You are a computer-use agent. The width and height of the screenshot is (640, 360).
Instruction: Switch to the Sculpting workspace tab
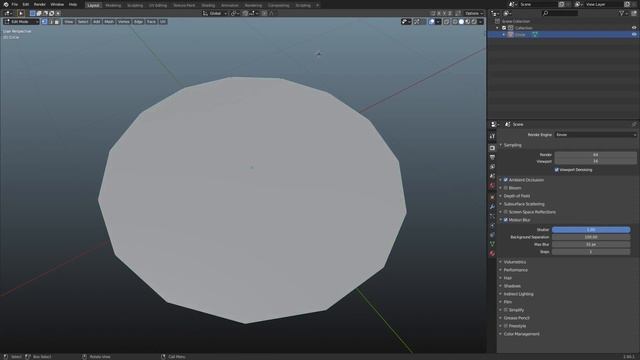coord(135,5)
